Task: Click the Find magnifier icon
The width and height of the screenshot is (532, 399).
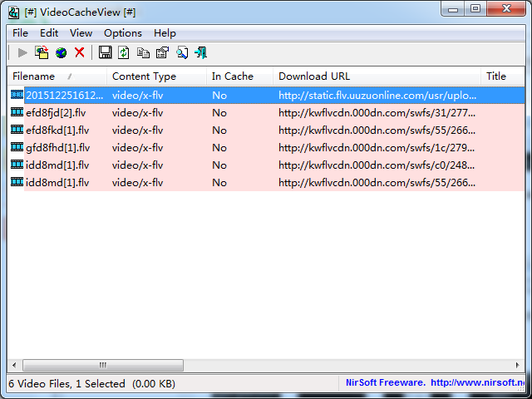Action: point(181,53)
